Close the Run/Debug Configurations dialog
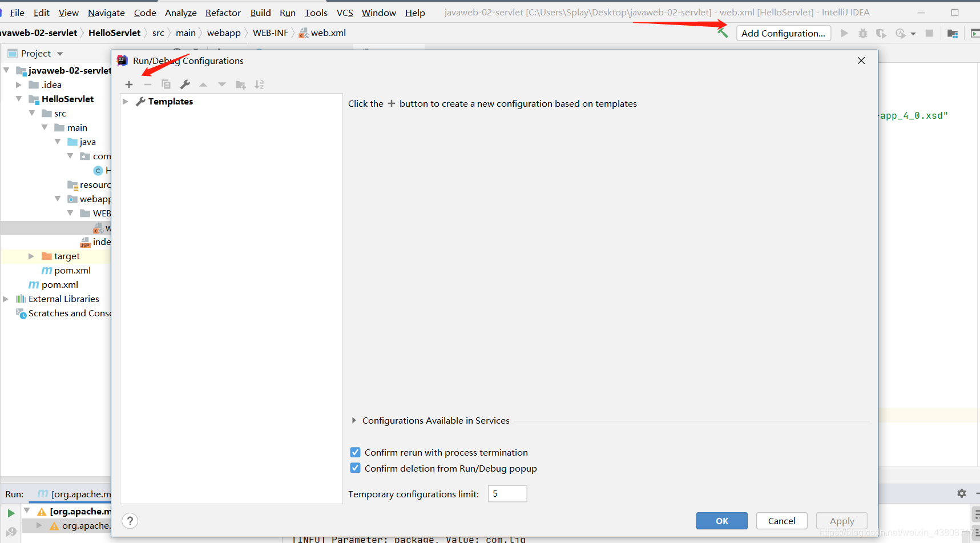 (861, 61)
